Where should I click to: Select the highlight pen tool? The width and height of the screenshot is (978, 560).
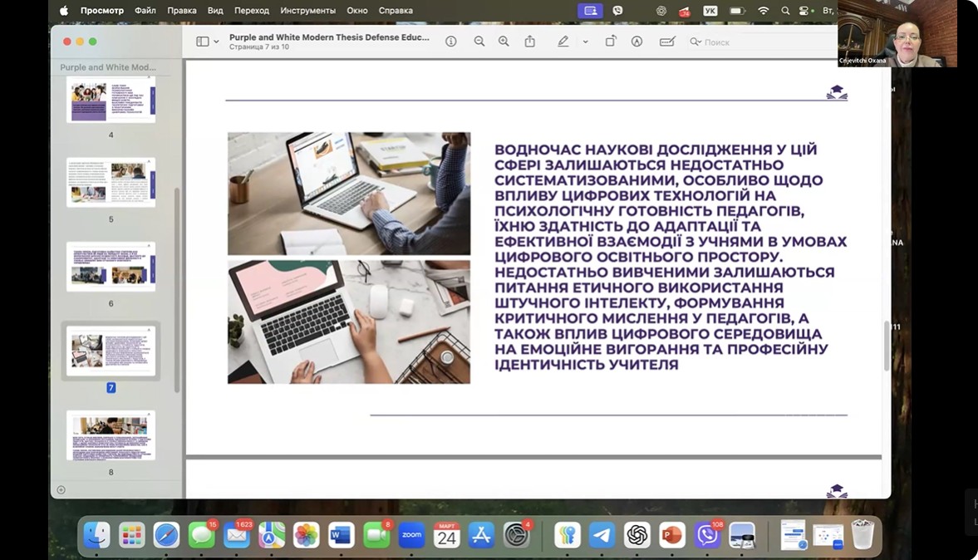point(563,42)
